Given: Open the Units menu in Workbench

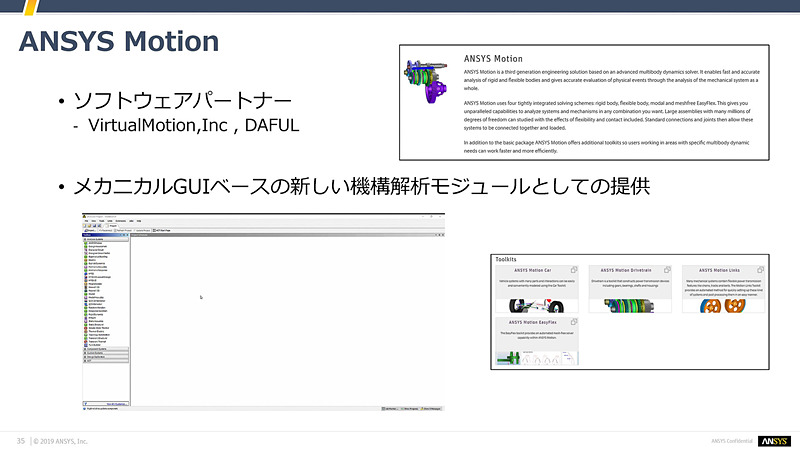Looking at the screenshot, I should [x=110, y=221].
